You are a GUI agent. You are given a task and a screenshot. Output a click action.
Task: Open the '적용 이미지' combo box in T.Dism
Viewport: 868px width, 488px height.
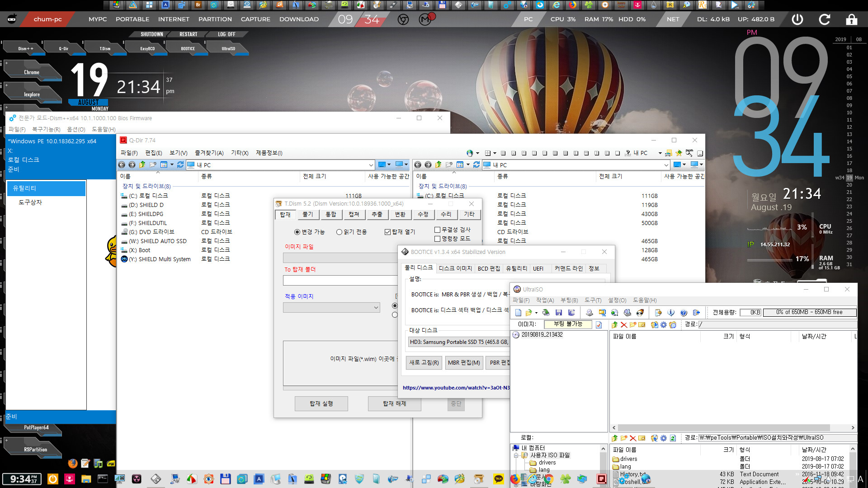point(331,308)
